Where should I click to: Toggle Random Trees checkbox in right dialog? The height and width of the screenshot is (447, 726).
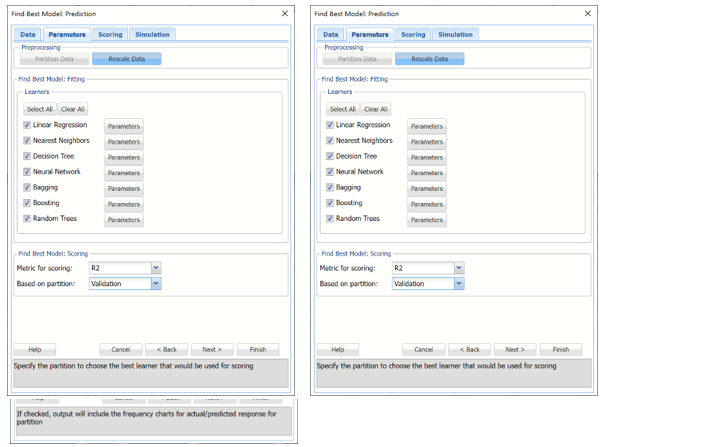coord(330,219)
